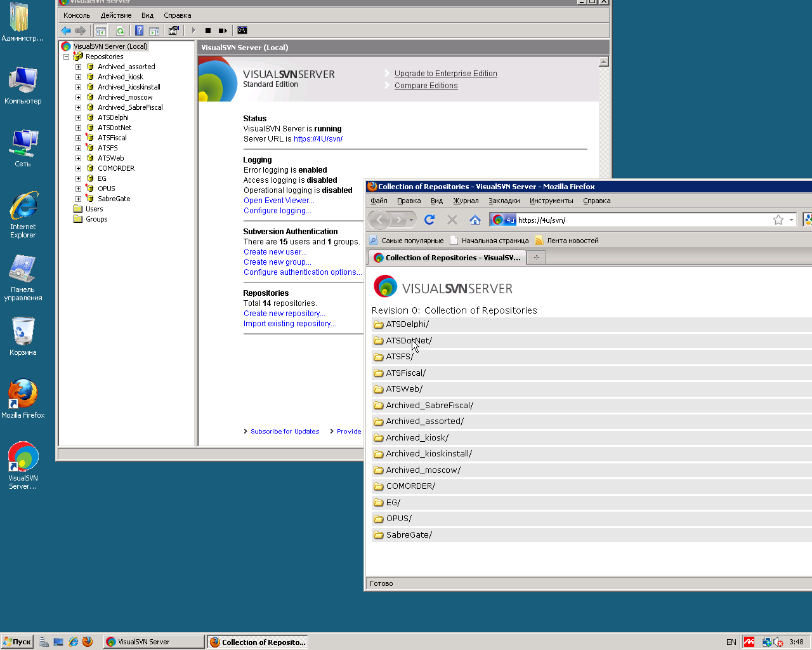Click the Firefox Stop loading X icon
Image resolution: width=812 pixels, height=650 pixels.
point(452,220)
